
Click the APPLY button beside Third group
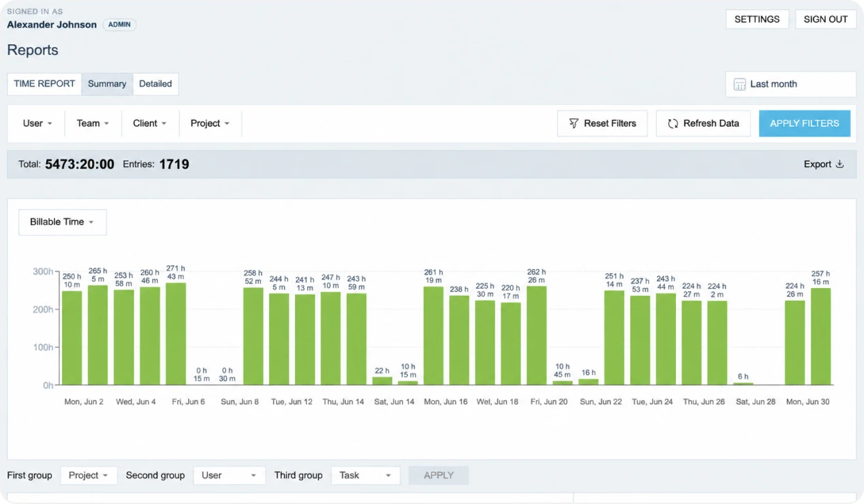pos(439,475)
